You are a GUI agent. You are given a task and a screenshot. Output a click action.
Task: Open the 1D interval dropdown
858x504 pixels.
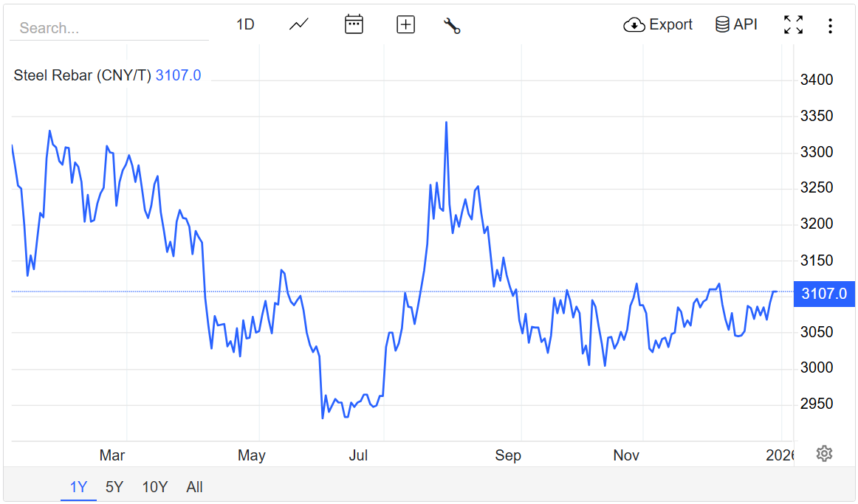245,24
